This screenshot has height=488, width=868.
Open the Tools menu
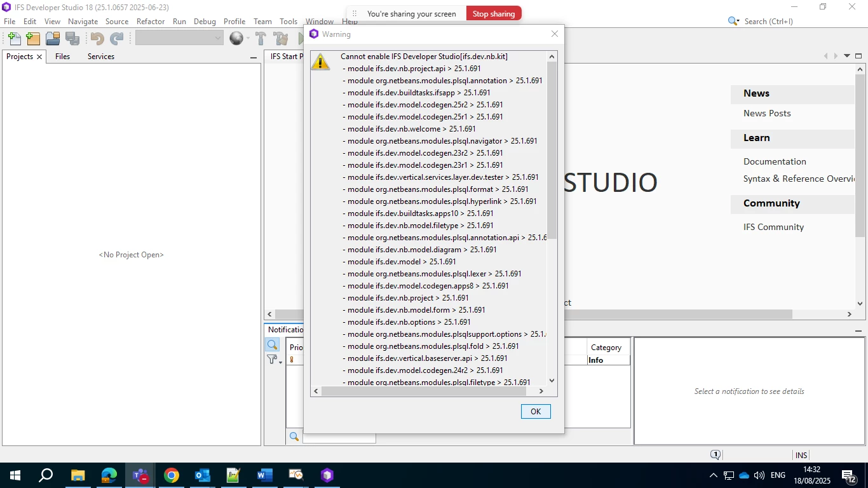[x=288, y=21]
